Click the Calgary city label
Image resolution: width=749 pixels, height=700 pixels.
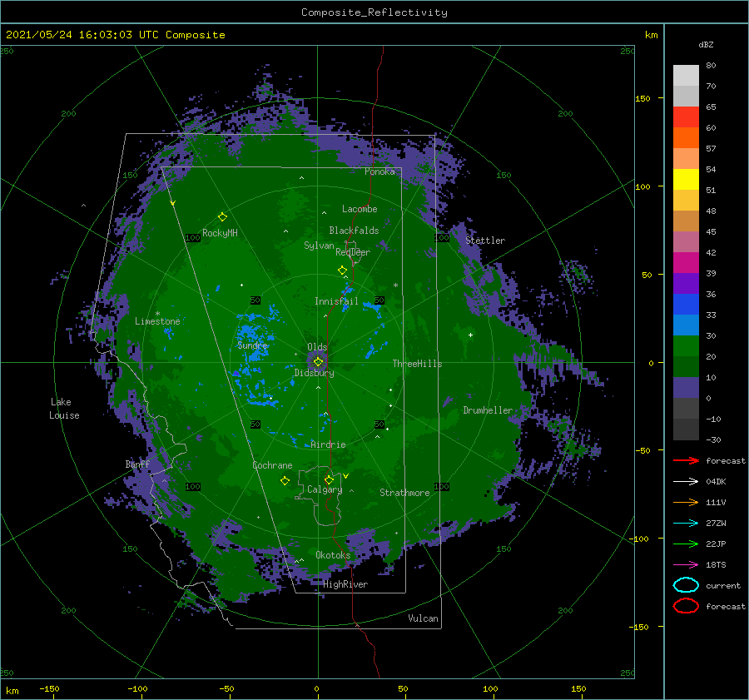click(x=325, y=489)
